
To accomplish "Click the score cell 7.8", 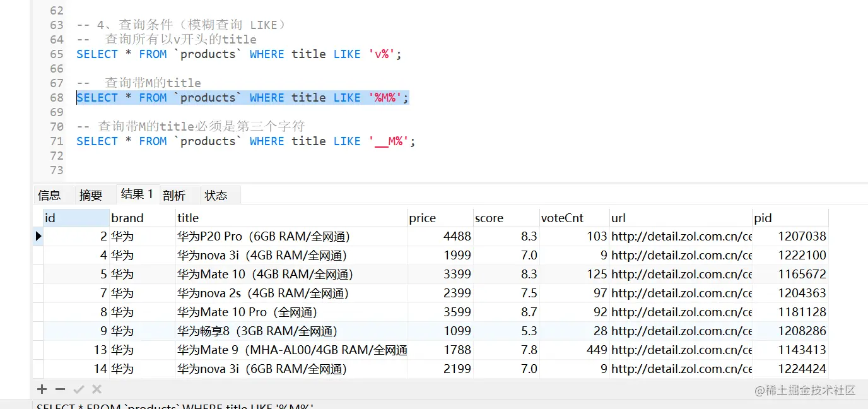I will coord(507,350).
